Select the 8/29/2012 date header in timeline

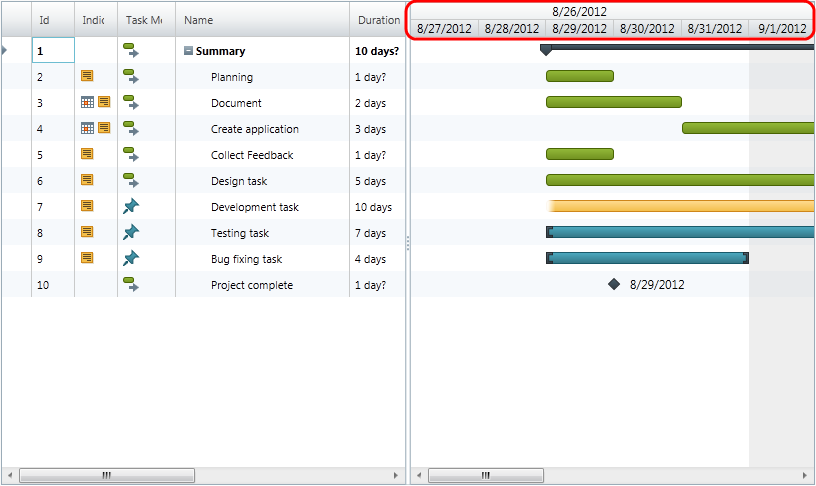(579, 28)
